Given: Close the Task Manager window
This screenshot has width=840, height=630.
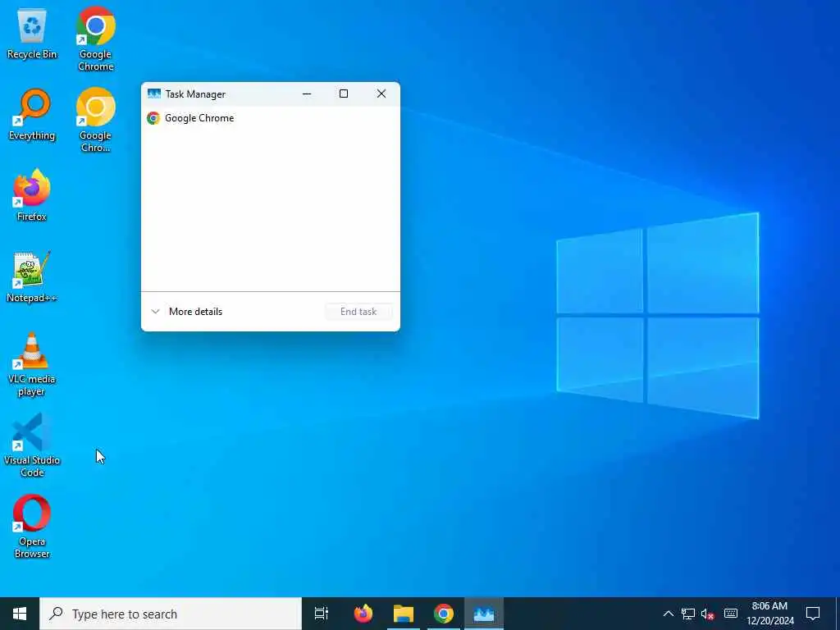Looking at the screenshot, I should pyautogui.click(x=381, y=94).
